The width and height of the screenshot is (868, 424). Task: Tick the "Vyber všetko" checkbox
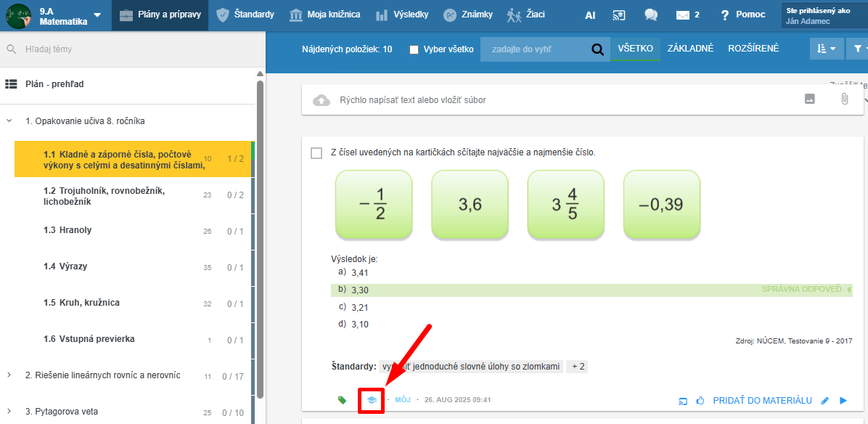[414, 49]
